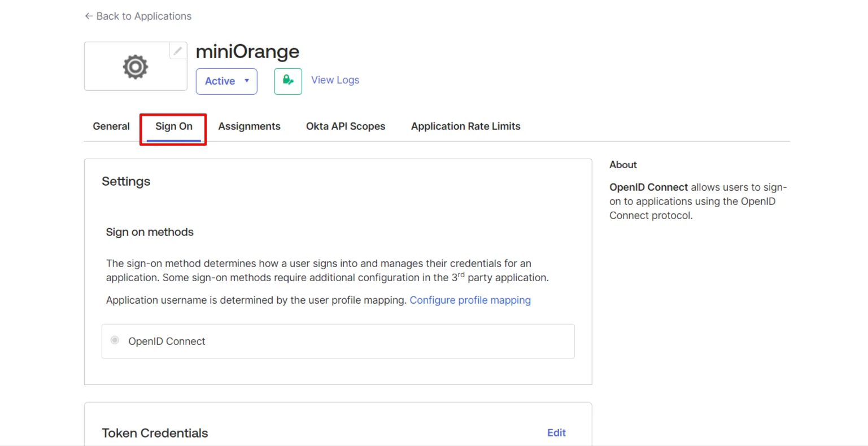This screenshot has width=868, height=446.
Task: Click the Settings section heading
Action: (x=126, y=181)
